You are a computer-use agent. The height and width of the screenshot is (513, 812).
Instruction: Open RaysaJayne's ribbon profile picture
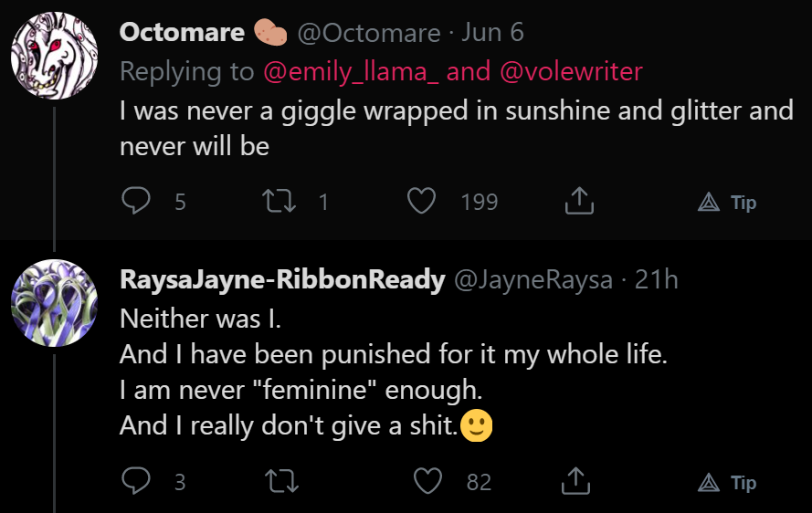tap(55, 303)
